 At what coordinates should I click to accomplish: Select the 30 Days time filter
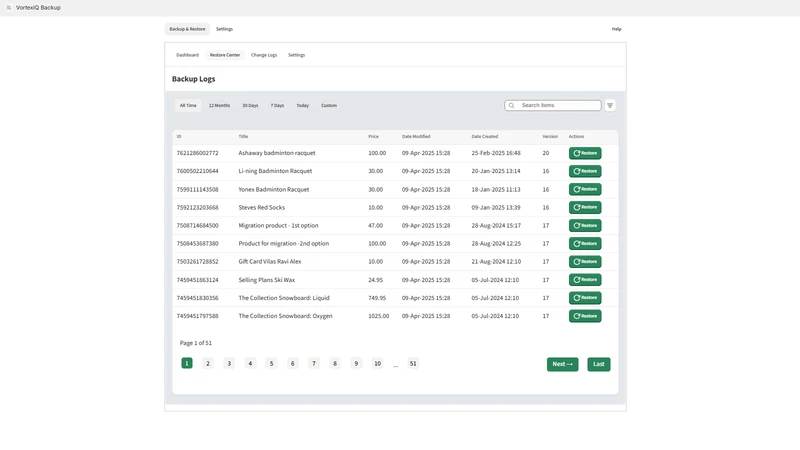[x=250, y=106]
